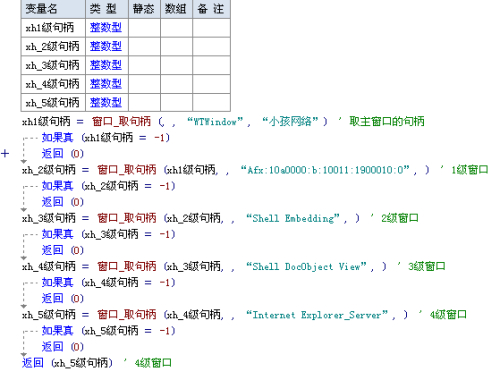Select variable name cell xh_3级句柄 in table
The height and width of the screenshot is (380, 500).
tap(53, 65)
